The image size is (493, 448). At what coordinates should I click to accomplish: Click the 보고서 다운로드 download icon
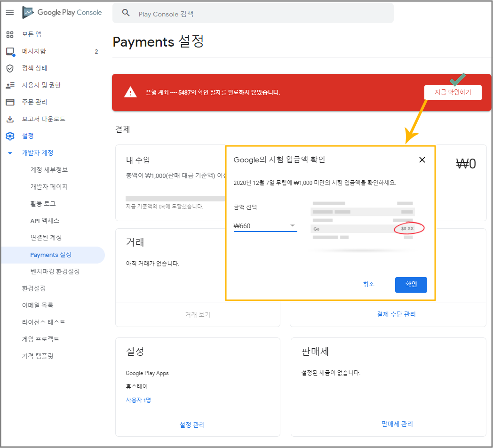tap(10, 119)
